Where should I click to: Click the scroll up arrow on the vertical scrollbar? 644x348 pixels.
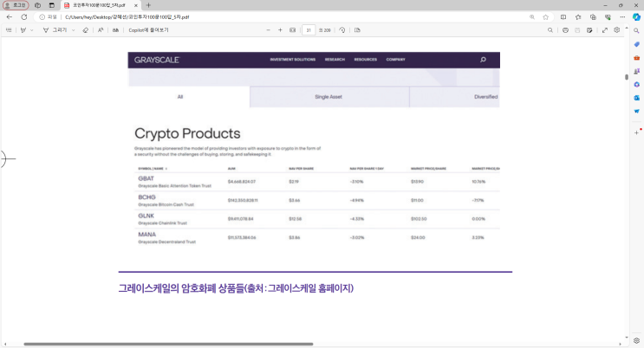pyautogui.click(x=627, y=28)
